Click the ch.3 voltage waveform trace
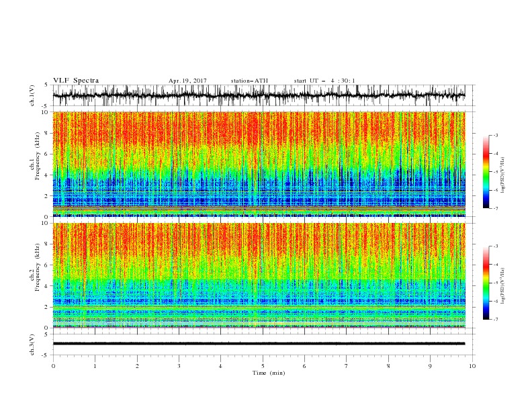 (259, 344)
